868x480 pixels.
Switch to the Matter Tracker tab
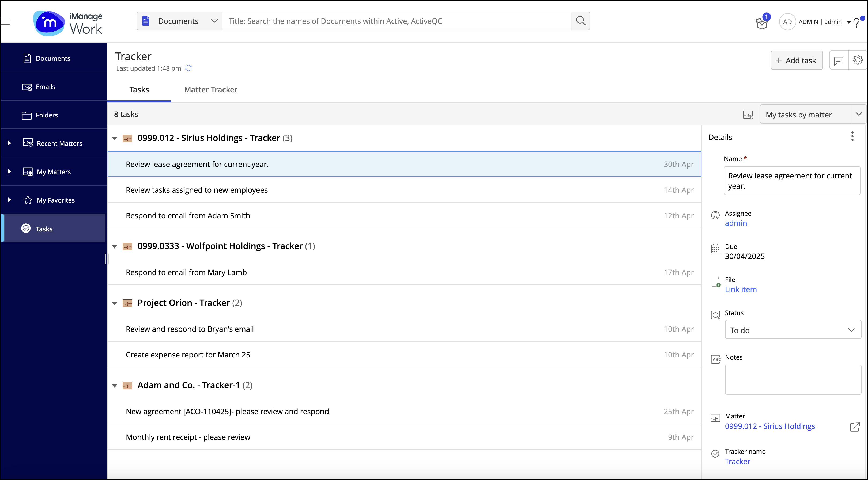coord(211,90)
